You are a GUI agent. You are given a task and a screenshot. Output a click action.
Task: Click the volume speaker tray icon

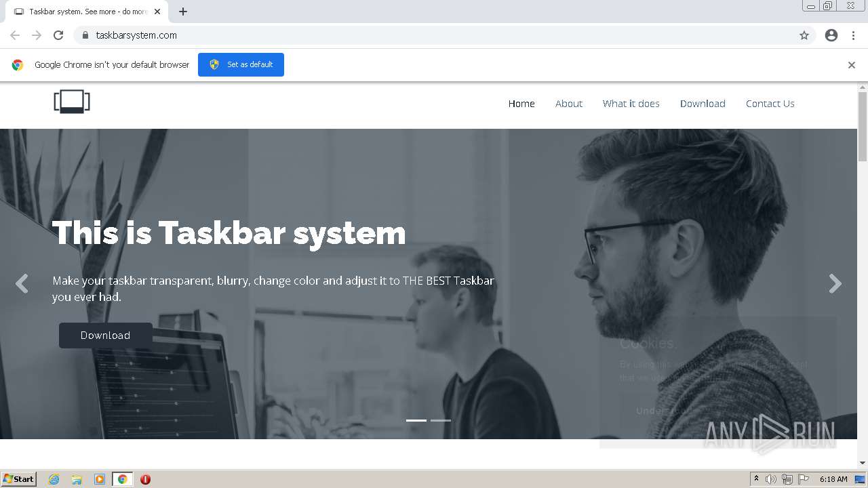771,479
